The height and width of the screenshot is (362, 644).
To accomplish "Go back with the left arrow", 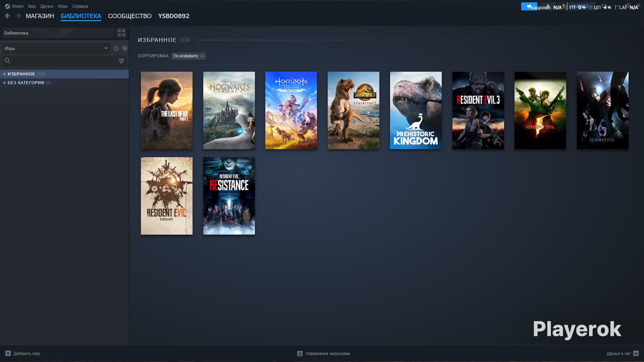I will (8, 16).
